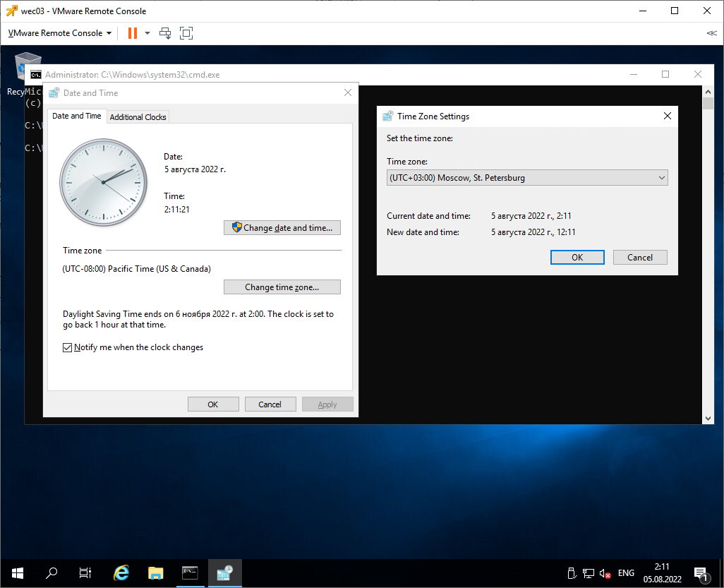Image resolution: width=724 pixels, height=588 pixels.
Task: Click the cmd.exe window title icon
Action: [x=36, y=75]
